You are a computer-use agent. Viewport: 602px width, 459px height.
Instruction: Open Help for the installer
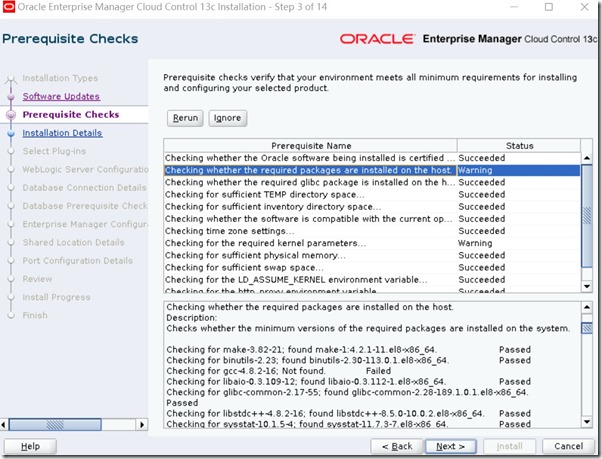(30, 446)
